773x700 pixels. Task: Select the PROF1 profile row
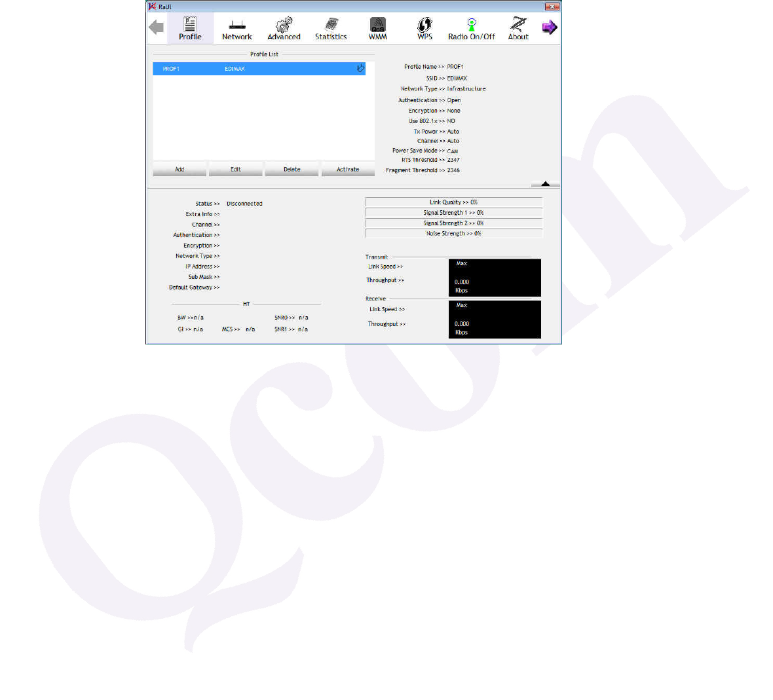pyautogui.click(x=259, y=69)
